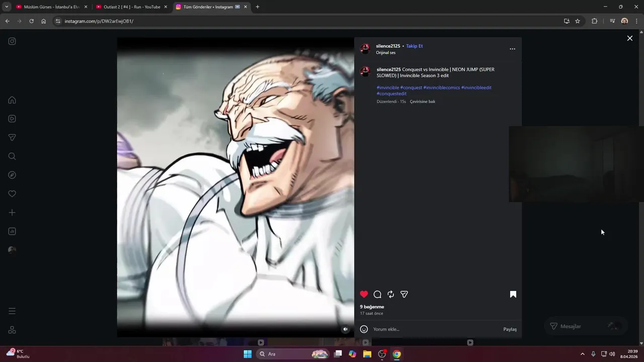Screen dimensions: 644x362
Task: View site information icon in address bar
Action: point(58,21)
